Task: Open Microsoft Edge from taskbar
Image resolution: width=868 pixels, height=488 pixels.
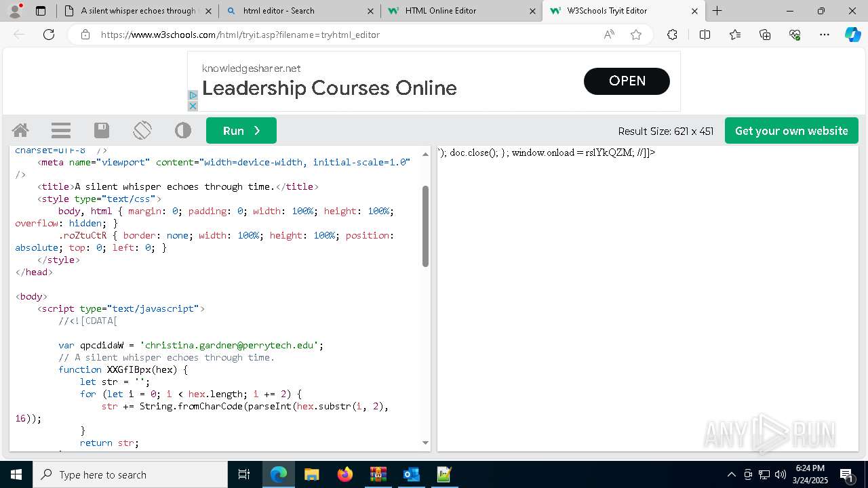Action: (x=279, y=474)
